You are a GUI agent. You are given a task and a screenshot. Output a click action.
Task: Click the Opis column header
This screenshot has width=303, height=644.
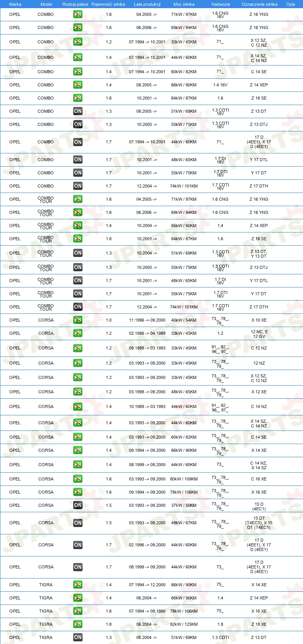pyautogui.click(x=291, y=4)
